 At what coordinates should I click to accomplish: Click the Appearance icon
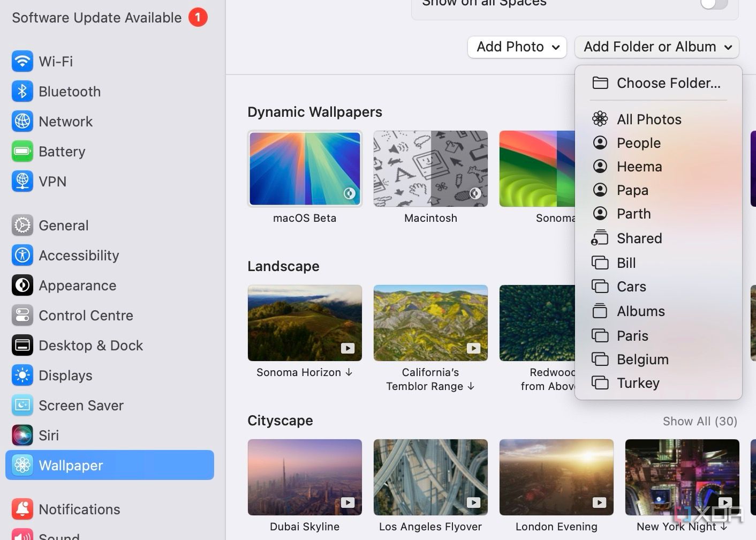tap(22, 285)
